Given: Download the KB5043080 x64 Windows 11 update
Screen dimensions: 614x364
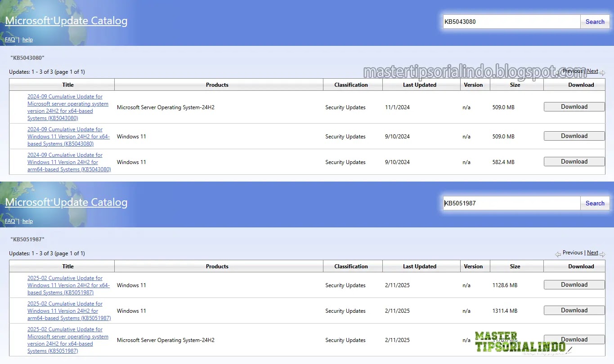Looking at the screenshot, I should point(574,136).
